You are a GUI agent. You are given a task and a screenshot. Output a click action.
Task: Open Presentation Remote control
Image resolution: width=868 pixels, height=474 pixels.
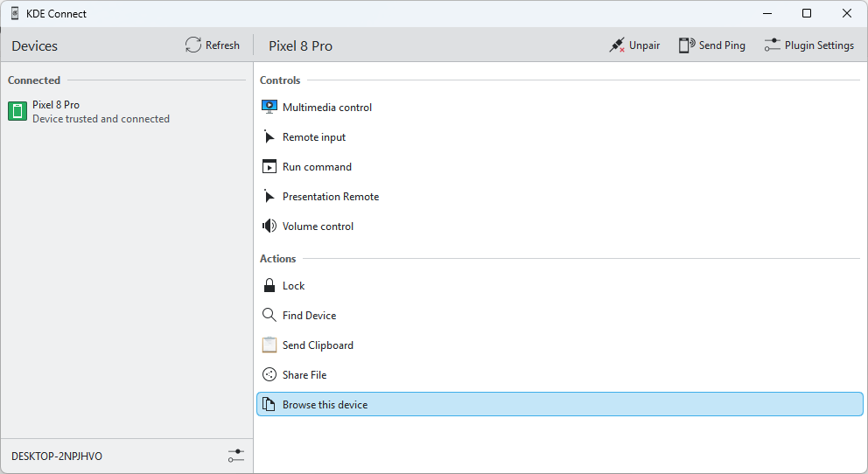pos(330,197)
